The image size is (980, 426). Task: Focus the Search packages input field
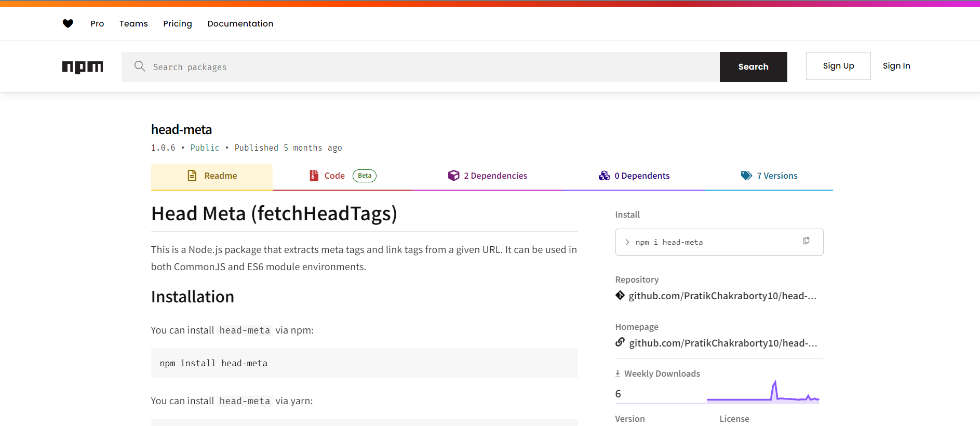[421, 67]
